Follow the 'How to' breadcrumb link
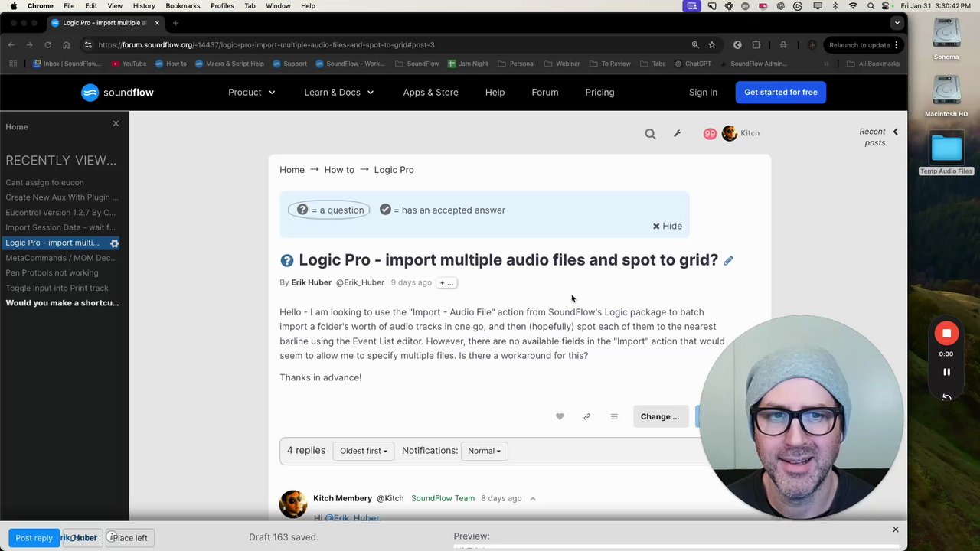Image resolution: width=980 pixels, height=551 pixels. [339, 170]
